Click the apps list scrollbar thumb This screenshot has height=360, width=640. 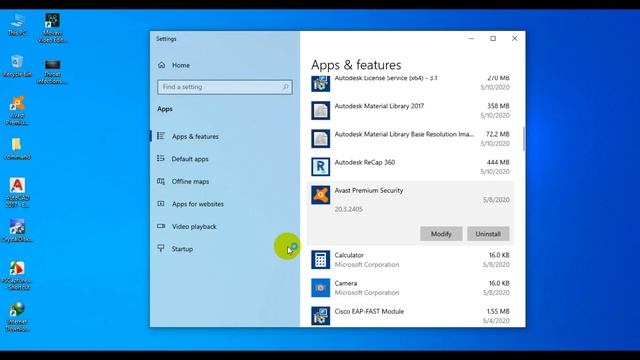[524, 138]
